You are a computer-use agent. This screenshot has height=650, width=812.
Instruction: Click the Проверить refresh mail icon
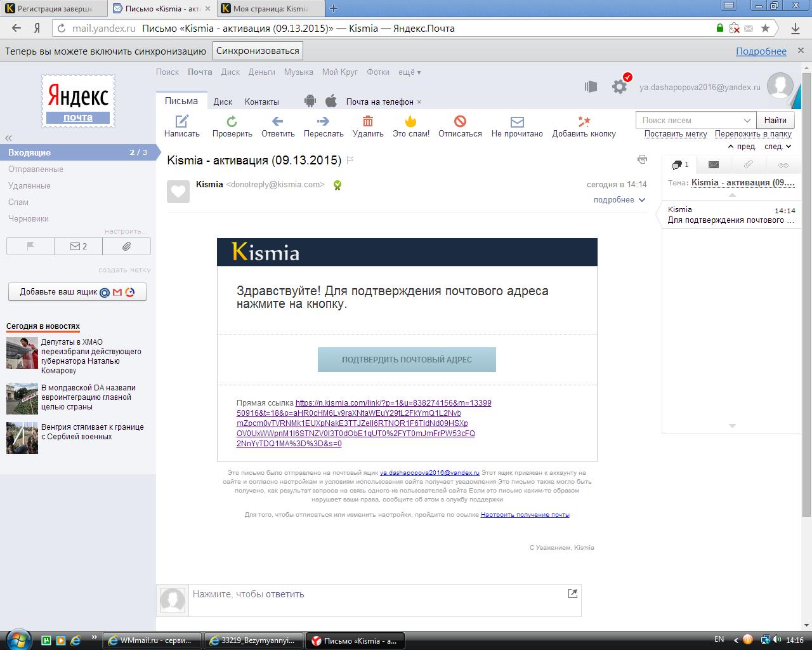tap(232, 121)
